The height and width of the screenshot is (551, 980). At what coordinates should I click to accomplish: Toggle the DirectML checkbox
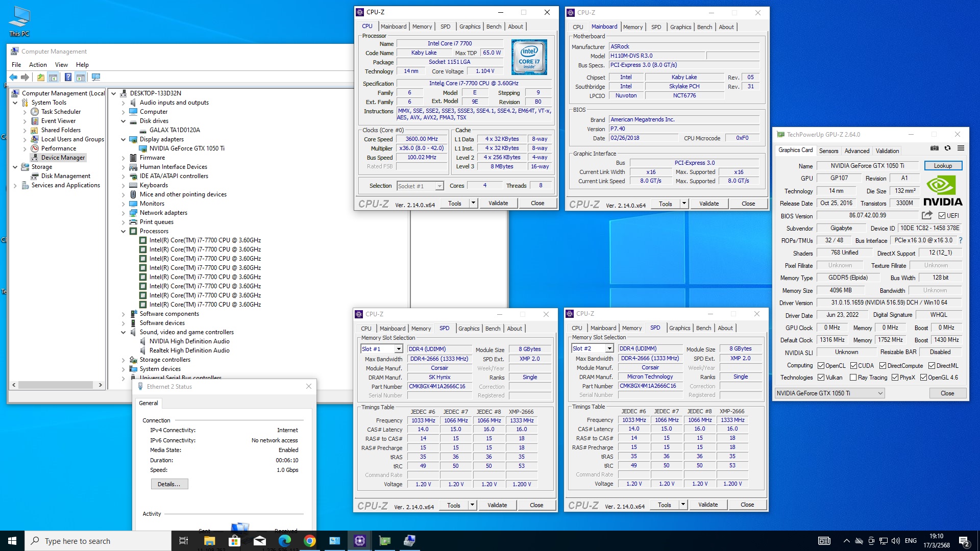(932, 366)
